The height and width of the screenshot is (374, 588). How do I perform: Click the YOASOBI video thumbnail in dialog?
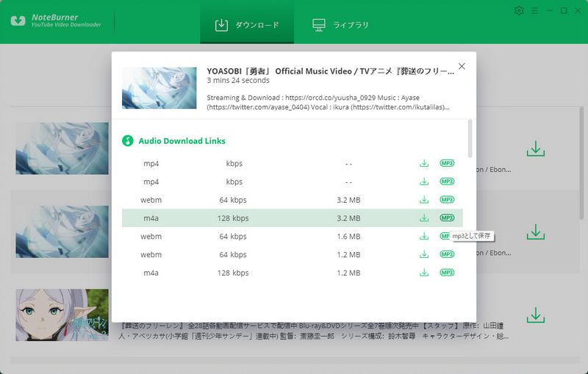click(x=159, y=88)
